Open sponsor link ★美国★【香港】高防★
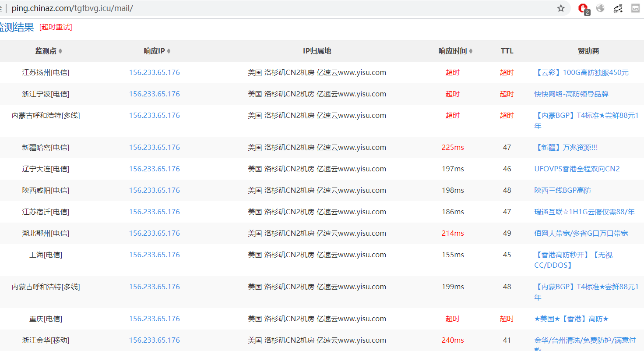Viewport: 644px width, 351px height. (x=571, y=319)
